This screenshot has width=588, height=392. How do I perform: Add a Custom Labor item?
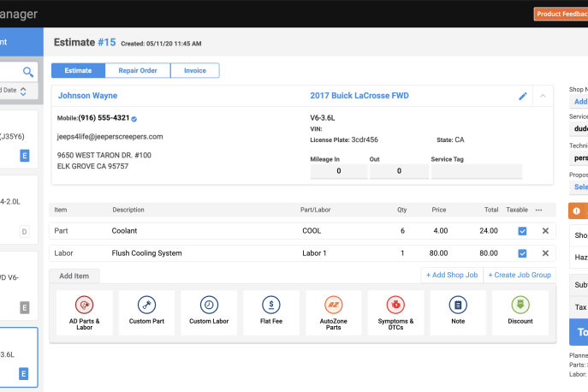[x=209, y=312]
